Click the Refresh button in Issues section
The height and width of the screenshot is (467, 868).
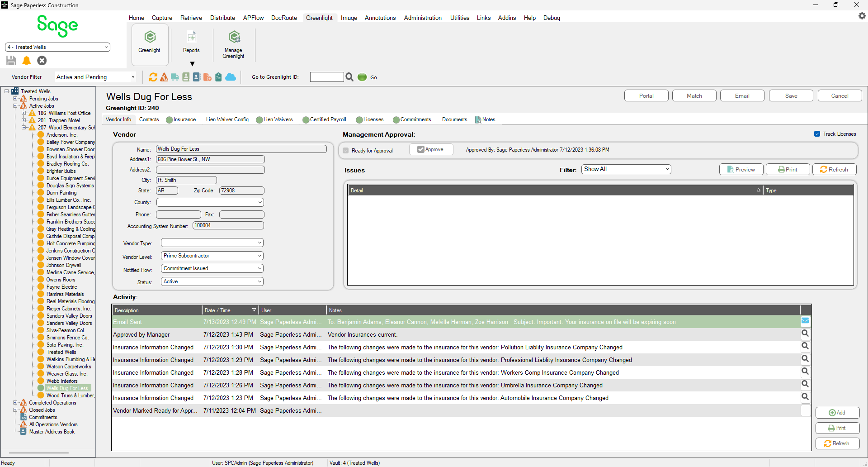[834, 169]
